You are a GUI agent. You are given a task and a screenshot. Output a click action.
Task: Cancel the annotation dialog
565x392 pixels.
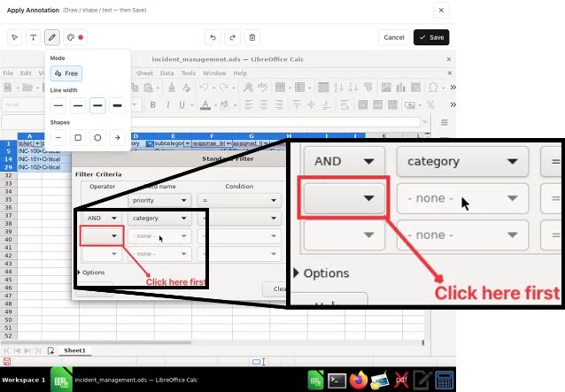[x=394, y=37]
